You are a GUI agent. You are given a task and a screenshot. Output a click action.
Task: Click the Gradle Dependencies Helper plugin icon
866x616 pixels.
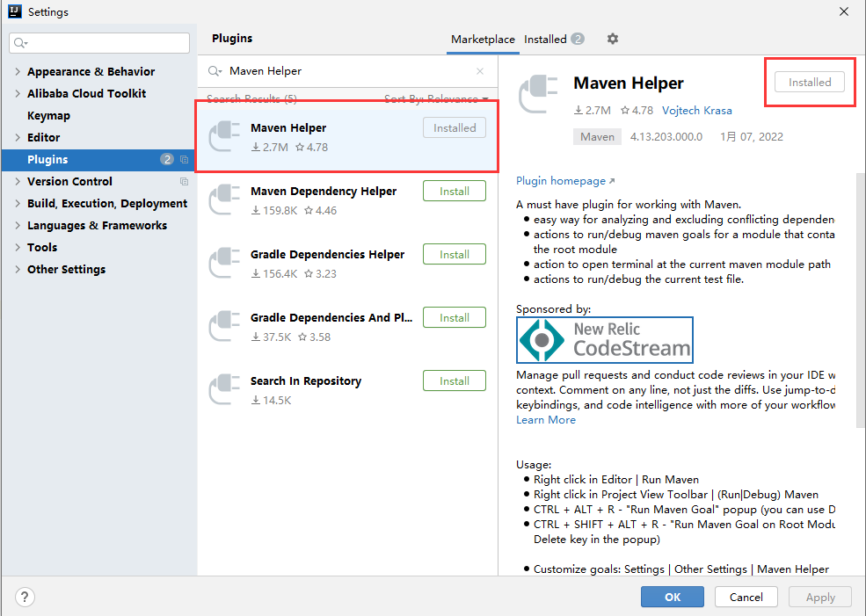click(x=224, y=263)
